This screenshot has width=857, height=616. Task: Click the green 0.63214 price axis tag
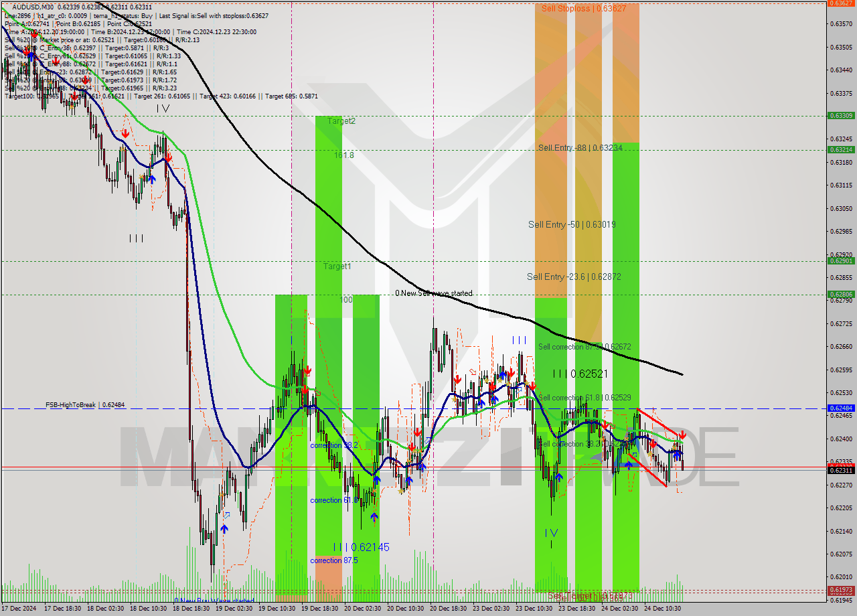pyautogui.click(x=840, y=150)
